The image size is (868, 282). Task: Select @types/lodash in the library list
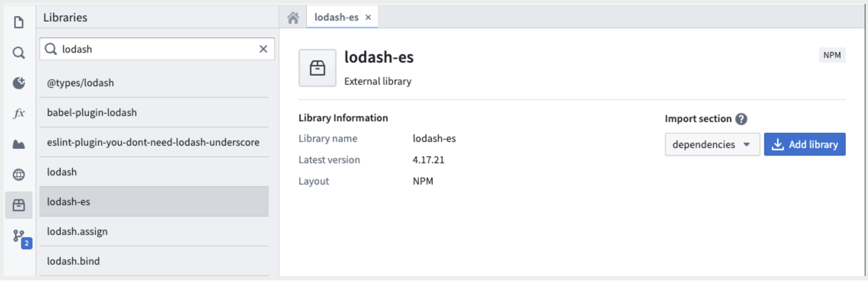[154, 83]
